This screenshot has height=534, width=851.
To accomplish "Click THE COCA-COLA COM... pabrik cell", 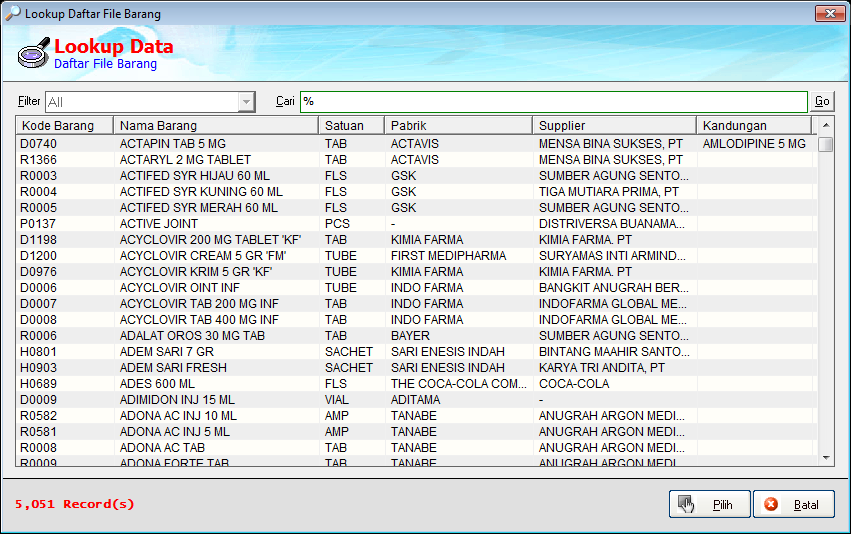I will pyautogui.click(x=459, y=384).
